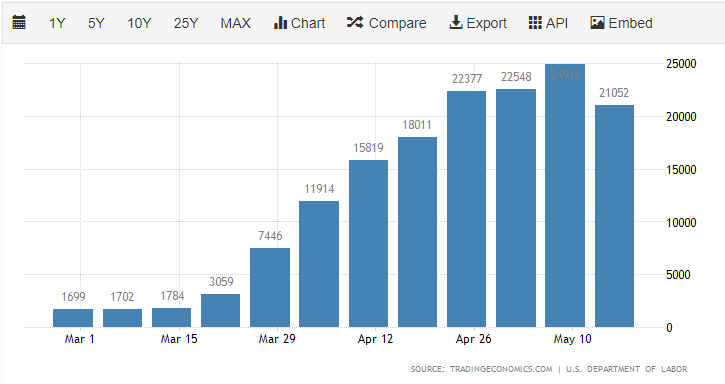This screenshot has height=384, width=725.
Task: Click the bar labeled 22377
Action: (467, 209)
